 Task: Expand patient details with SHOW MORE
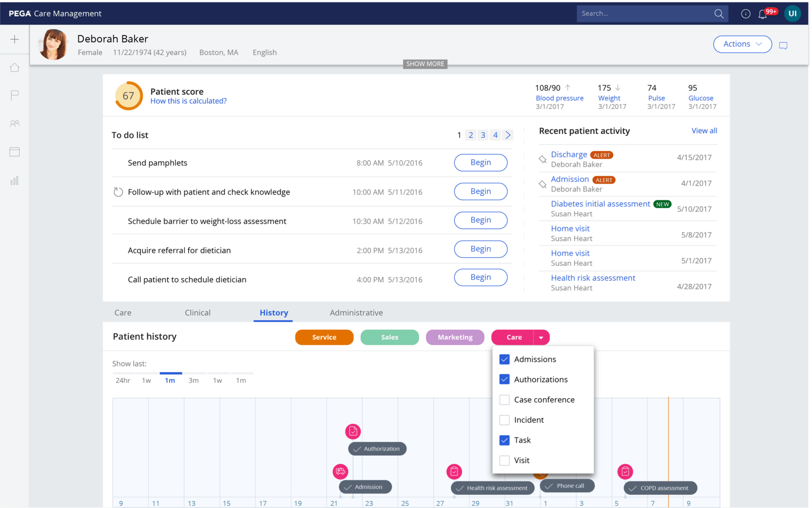[425, 63]
